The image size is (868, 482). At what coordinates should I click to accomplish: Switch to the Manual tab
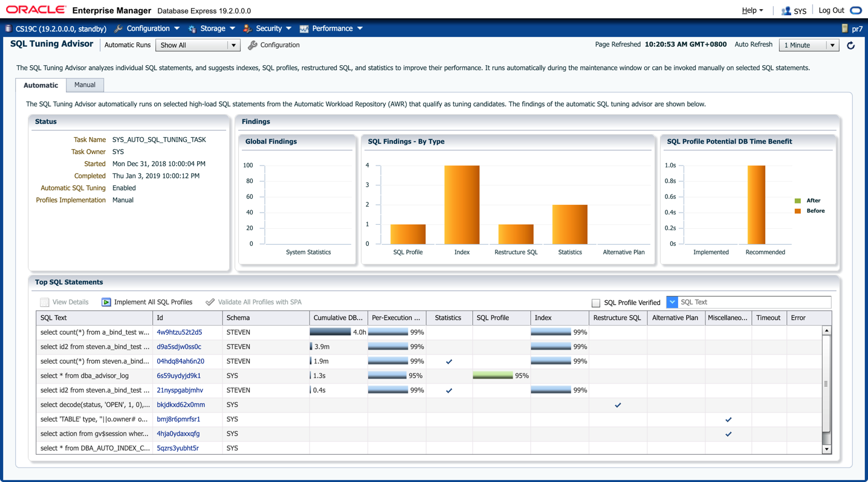85,85
